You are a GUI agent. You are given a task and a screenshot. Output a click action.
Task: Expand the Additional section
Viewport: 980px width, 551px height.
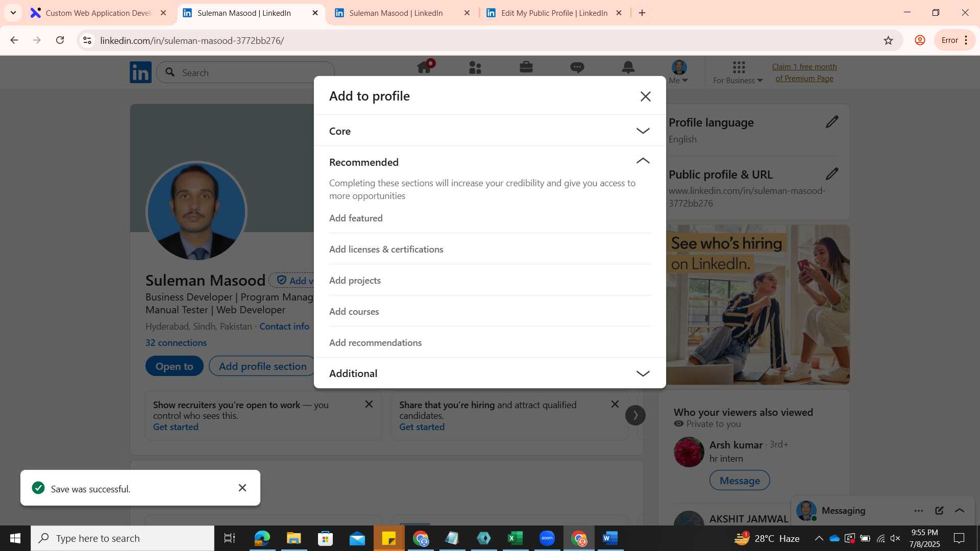coord(489,373)
